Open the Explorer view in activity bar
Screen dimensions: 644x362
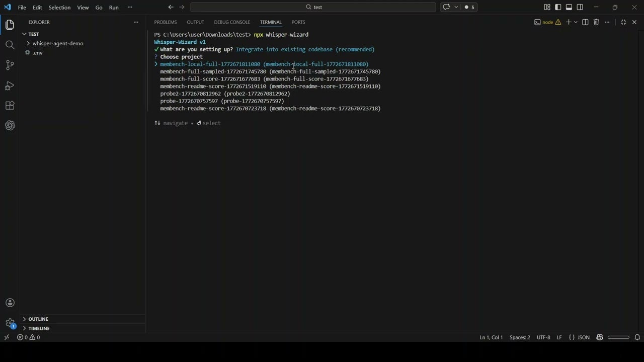pyautogui.click(x=10, y=25)
